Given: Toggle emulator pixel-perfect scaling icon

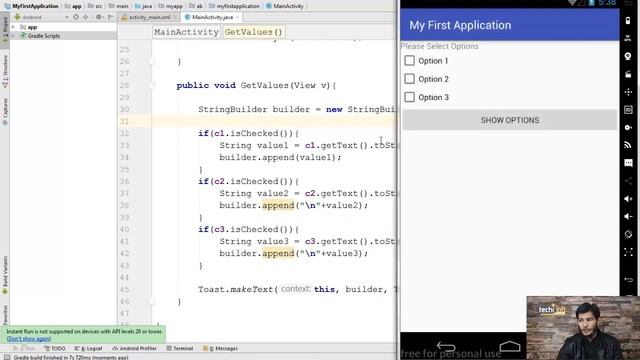Looking at the screenshot, I should [x=628, y=252].
